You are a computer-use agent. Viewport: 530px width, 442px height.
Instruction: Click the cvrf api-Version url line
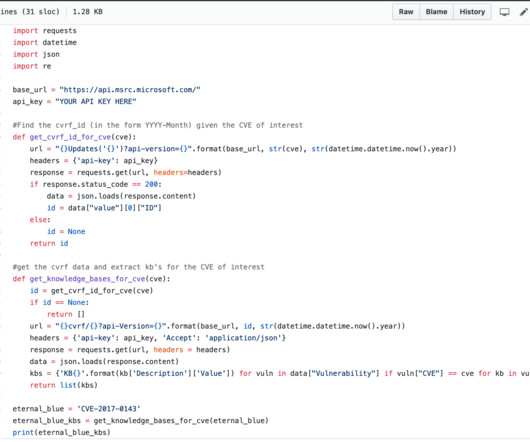pos(217,326)
